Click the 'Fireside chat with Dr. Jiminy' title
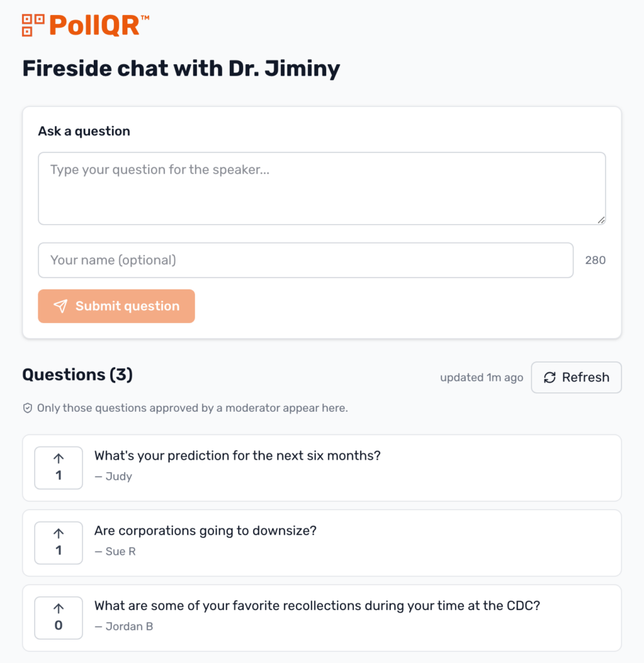Screen dimensions: 644x663 pyautogui.click(x=181, y=68)
